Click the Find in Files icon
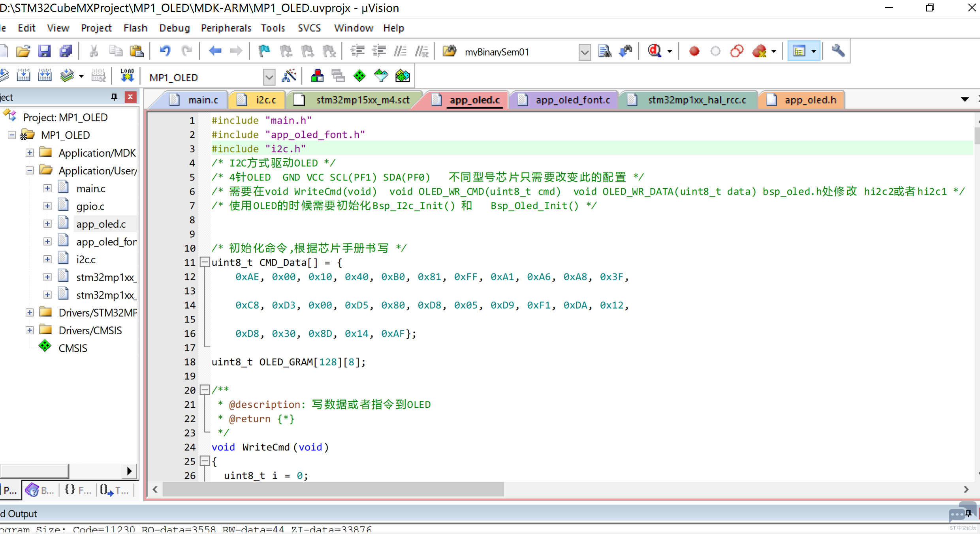 point(450,51)
